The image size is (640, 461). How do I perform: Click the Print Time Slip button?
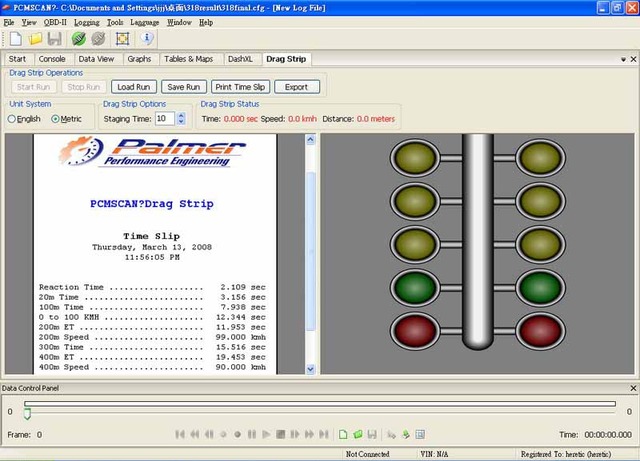click(241, 87)
